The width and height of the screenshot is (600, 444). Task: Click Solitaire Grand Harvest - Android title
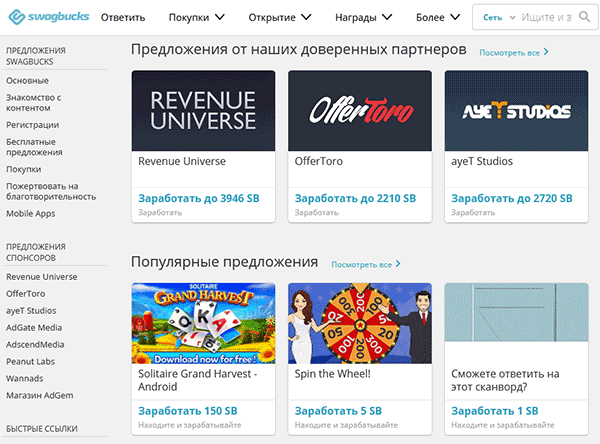(197, 380)
